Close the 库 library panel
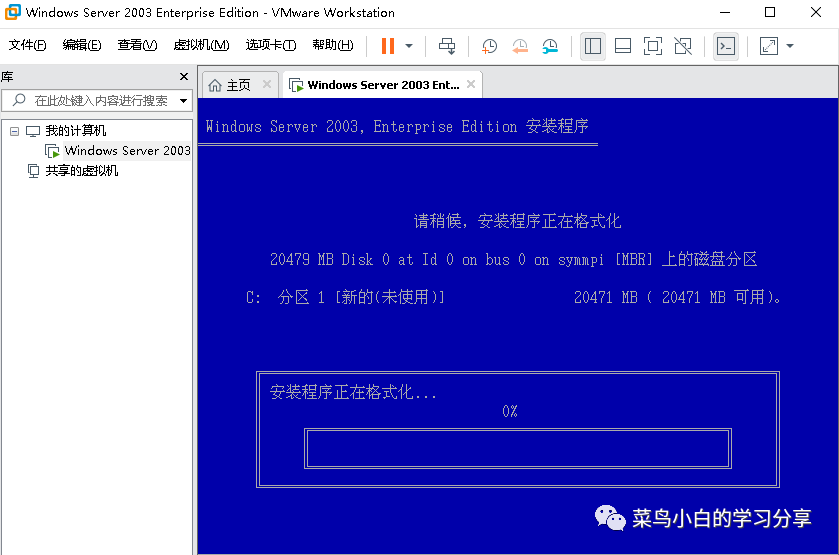The height and width of the screenshot is (555, 839). point(184,77)
